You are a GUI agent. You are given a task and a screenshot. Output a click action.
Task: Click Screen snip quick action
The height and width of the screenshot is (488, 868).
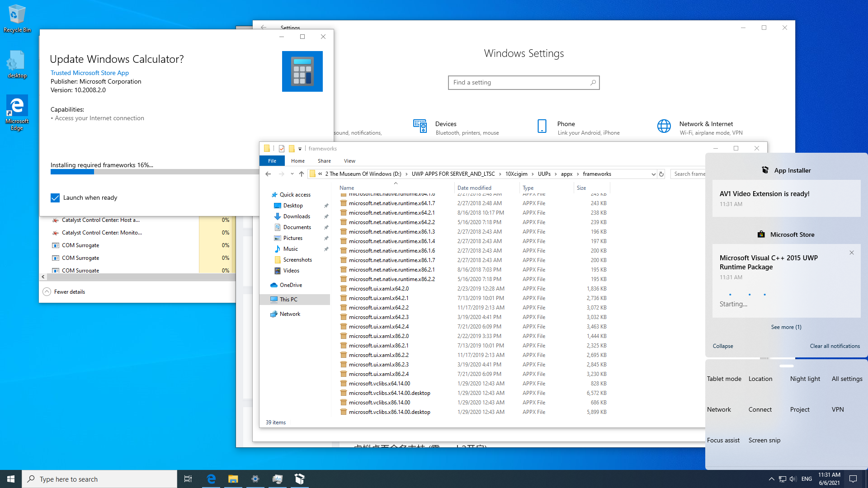tap(764, 440)
